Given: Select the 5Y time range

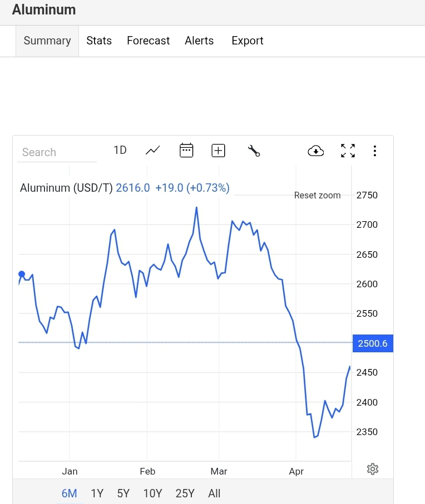Looking at the screenshot, I should point(123,493).
